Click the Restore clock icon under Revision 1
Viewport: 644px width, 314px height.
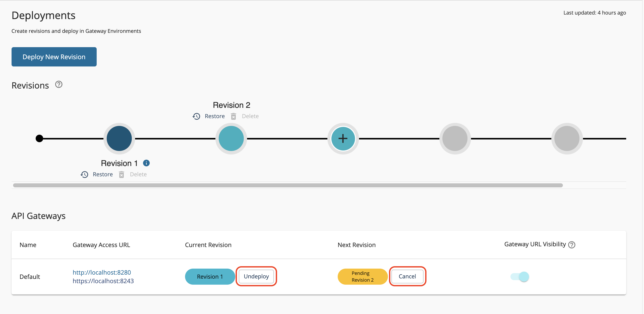[x=84, y=175]
